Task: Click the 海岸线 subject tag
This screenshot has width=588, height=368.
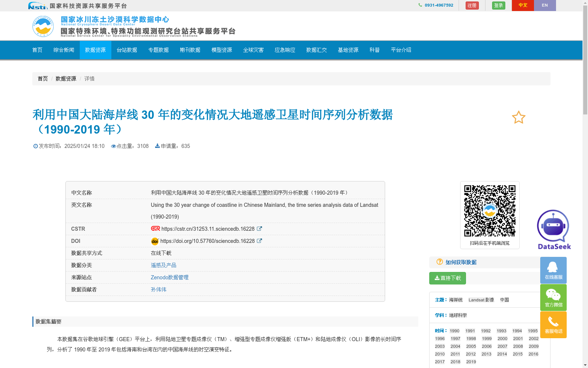Action: coord(456,300)
